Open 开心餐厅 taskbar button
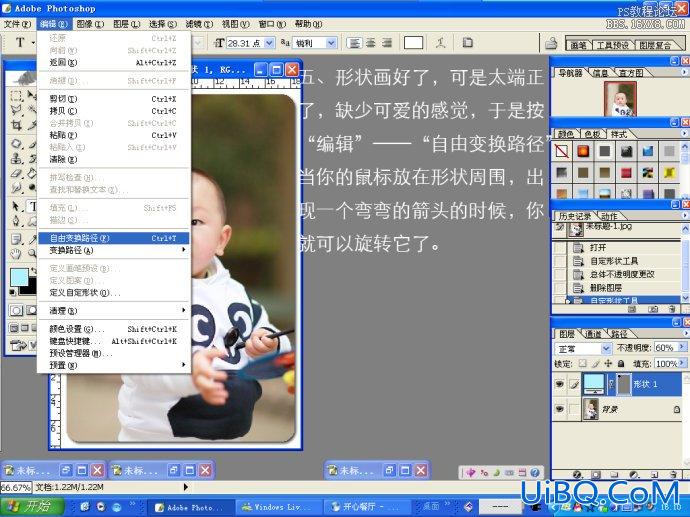Screen dimensions: 690x517 click(x=368, y=507)
